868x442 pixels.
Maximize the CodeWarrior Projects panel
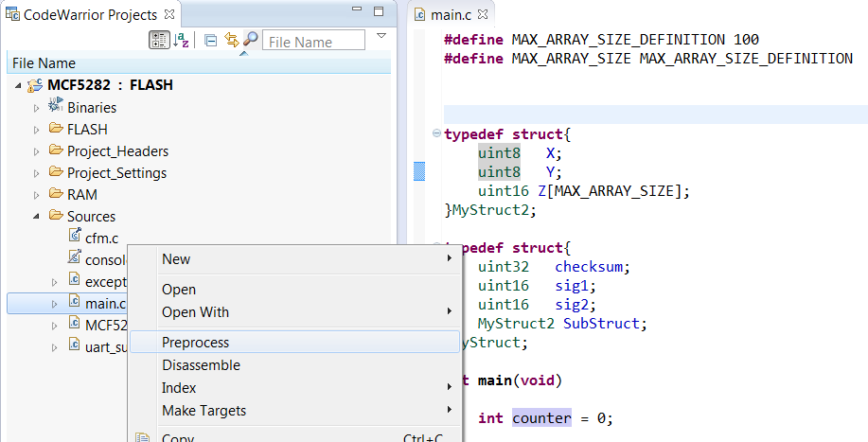point(379,11)
